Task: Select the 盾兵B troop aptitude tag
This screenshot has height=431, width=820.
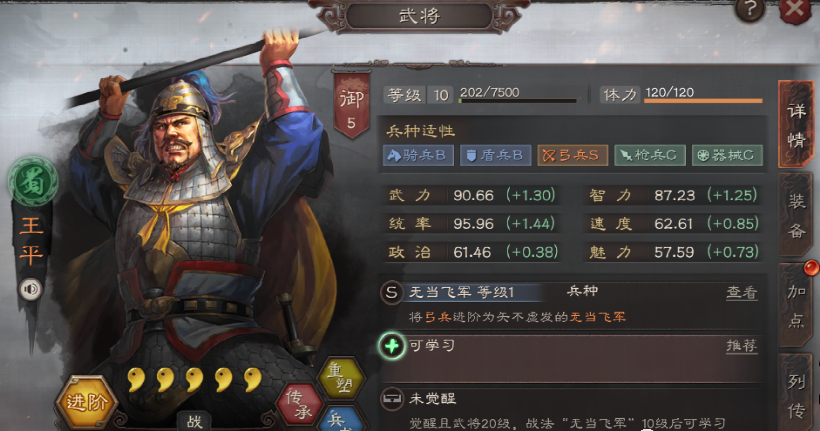Action: tap(495, 155)
